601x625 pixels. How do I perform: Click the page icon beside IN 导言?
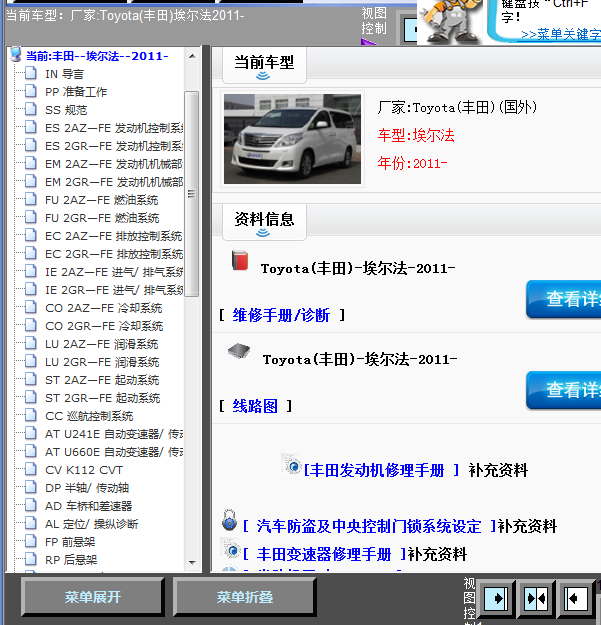click(31, 73)
